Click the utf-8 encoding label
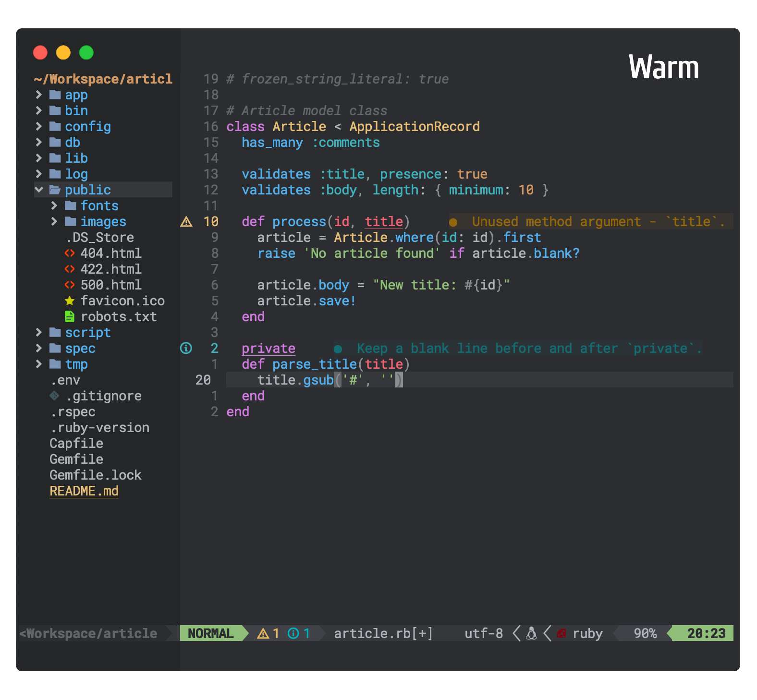The image size is (757, 700). (484, 633)
